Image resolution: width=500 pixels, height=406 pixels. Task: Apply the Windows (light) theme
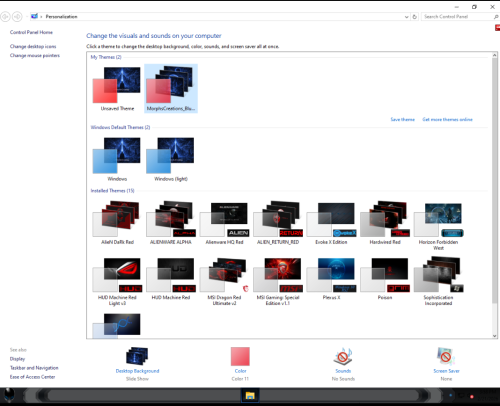coord(171,159)
